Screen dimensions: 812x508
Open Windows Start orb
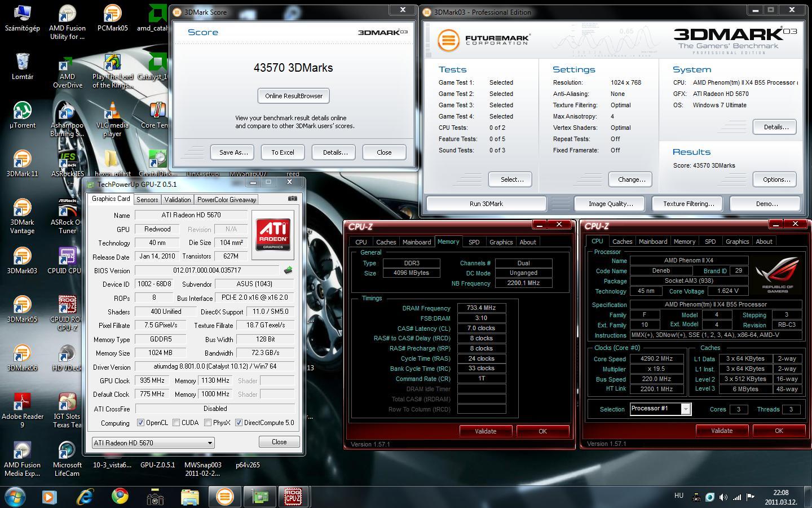click(15, 497)
